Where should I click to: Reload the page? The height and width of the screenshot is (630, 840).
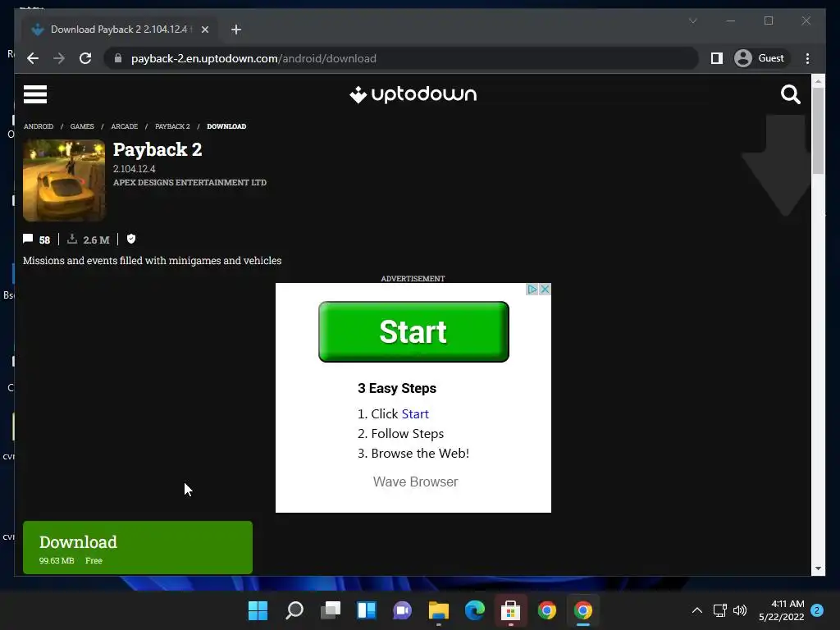pos(85,58)
